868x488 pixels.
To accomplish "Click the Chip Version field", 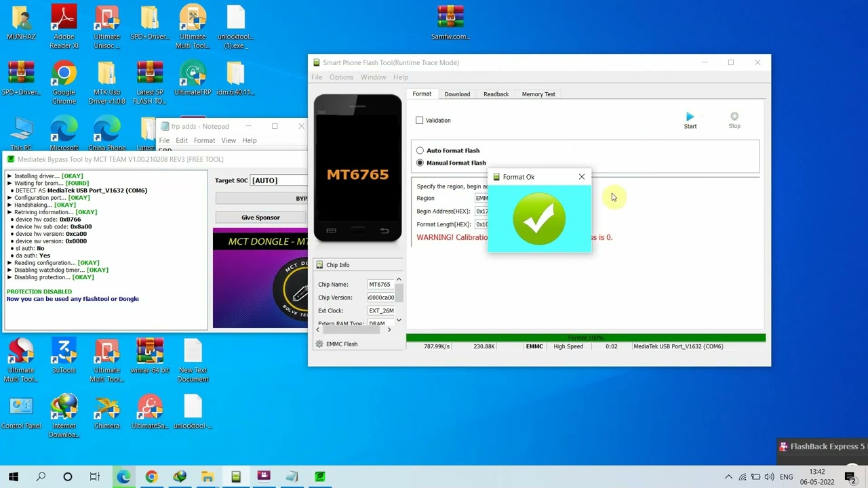I will (380, 298).
